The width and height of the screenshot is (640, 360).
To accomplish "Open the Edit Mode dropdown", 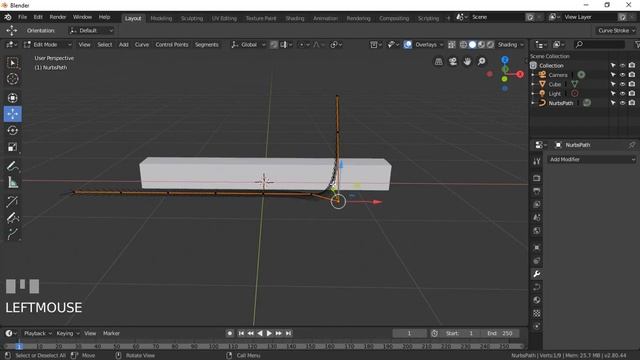I will tap(48, 44).
